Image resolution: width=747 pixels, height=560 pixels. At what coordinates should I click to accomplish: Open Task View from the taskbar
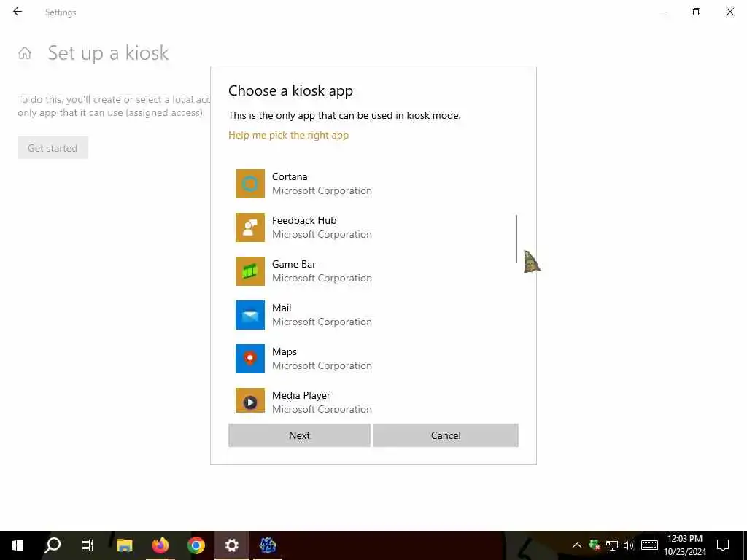click(x=88, y=545)
